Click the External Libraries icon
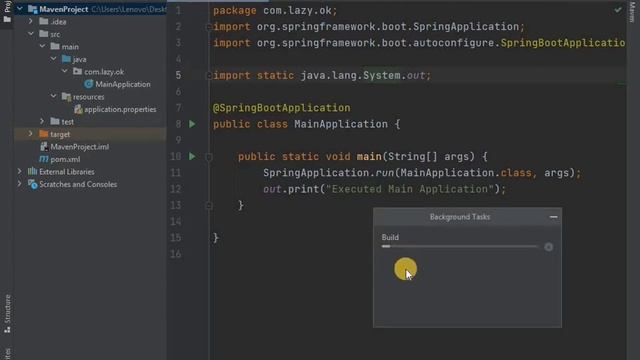Screen dimensions: 640x360 32,171
